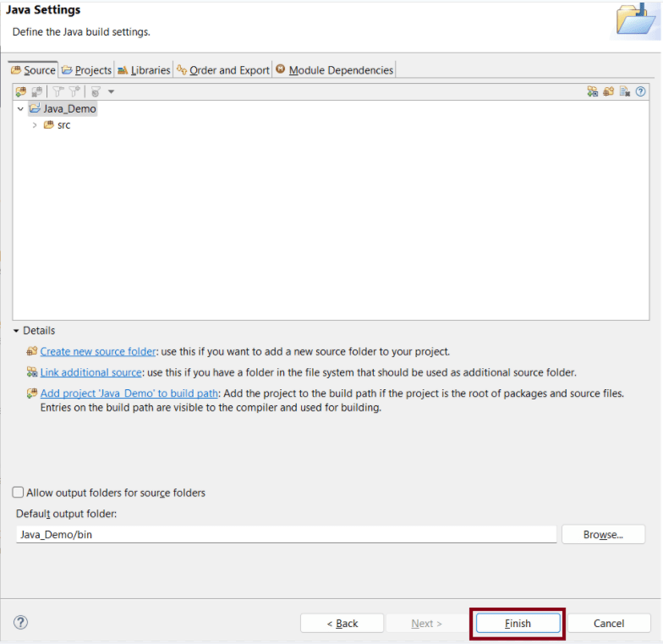Open the toolbar dropdown arrow menu
The width and height of the screenshot is (663, 644).
[111, 91]
